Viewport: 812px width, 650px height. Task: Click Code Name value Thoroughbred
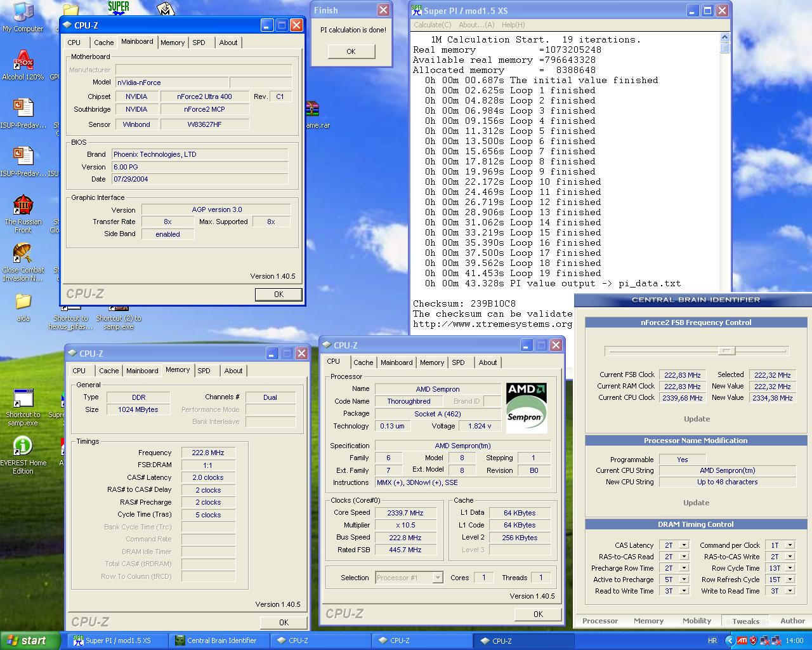[x=409, y=401]
